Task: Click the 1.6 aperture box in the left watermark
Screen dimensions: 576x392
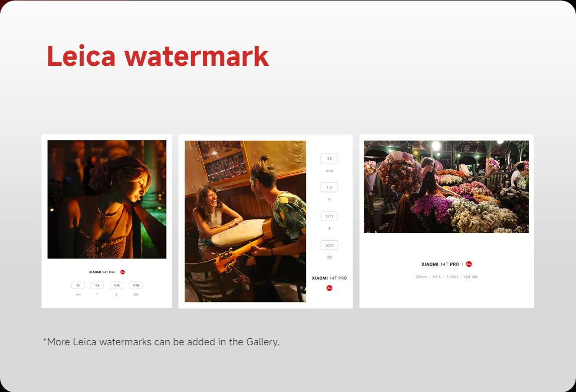Action: (98, 285)
